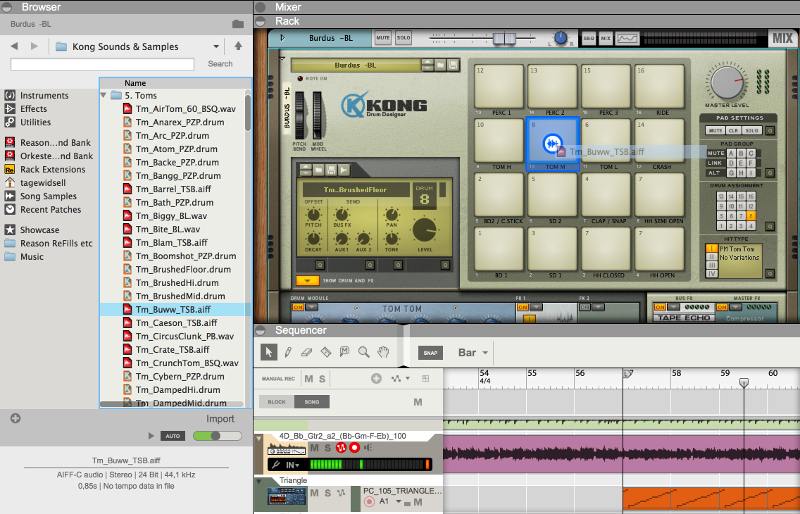Viewport: 800px width, 514px height.
Task: Select the Pencil tool in sequencer toolbar
Action: tap(287, 352)
